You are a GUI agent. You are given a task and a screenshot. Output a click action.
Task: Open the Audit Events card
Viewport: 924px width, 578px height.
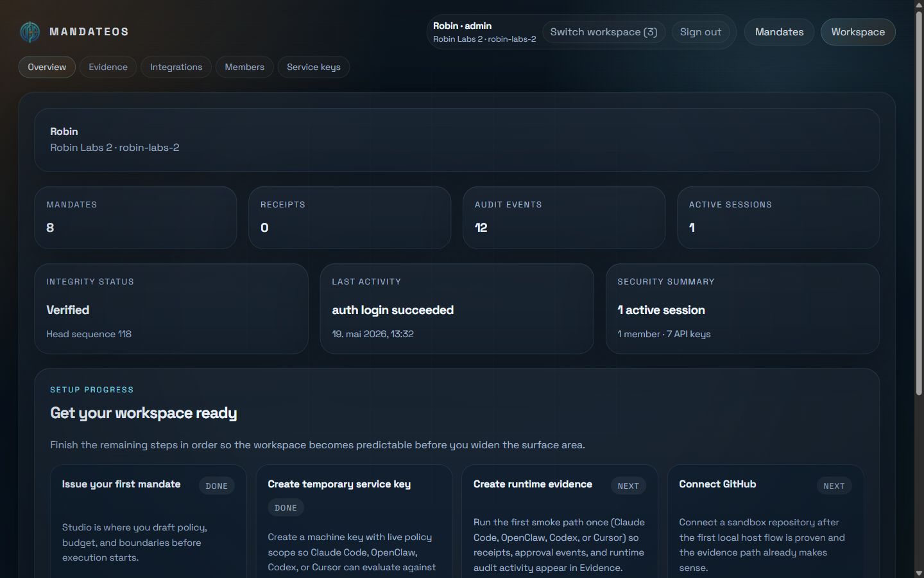564,218
